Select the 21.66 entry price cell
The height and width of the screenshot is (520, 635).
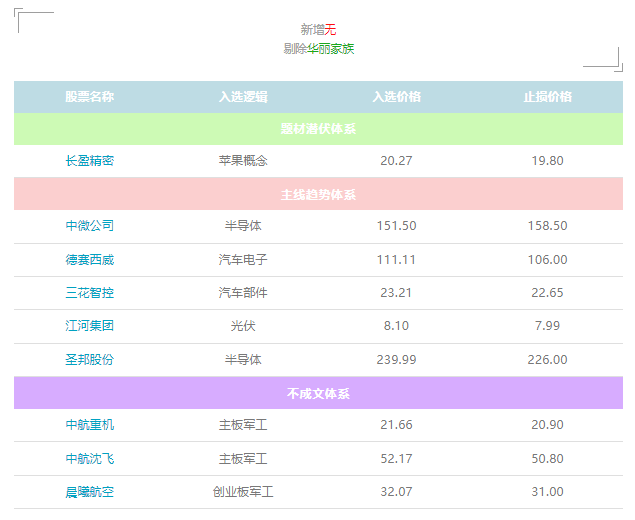(396, 425)
